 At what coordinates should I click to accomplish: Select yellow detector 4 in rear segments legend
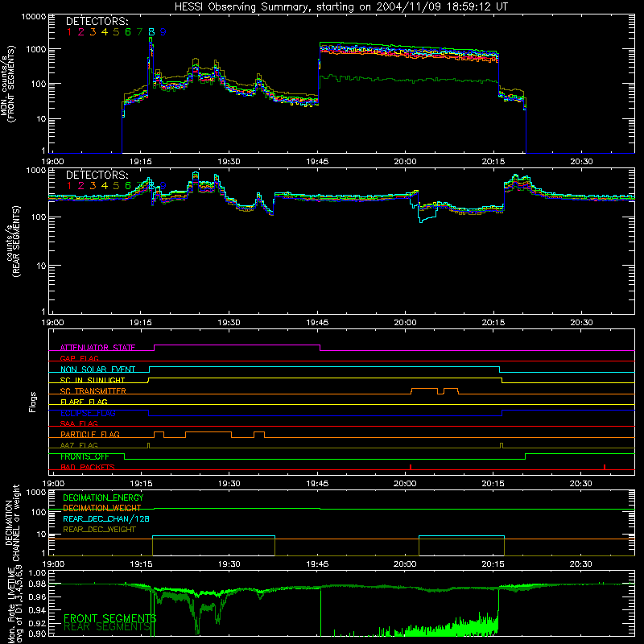tap(105, 186)
